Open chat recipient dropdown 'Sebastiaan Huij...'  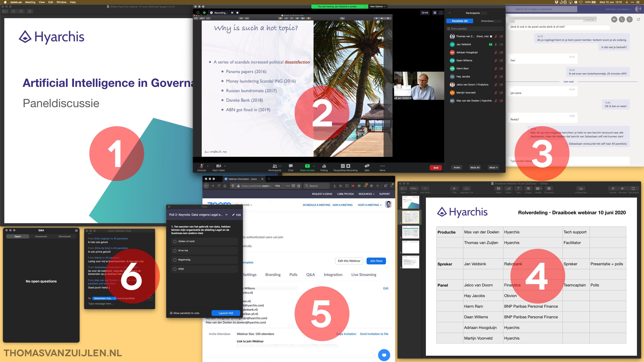coord(105,298)
